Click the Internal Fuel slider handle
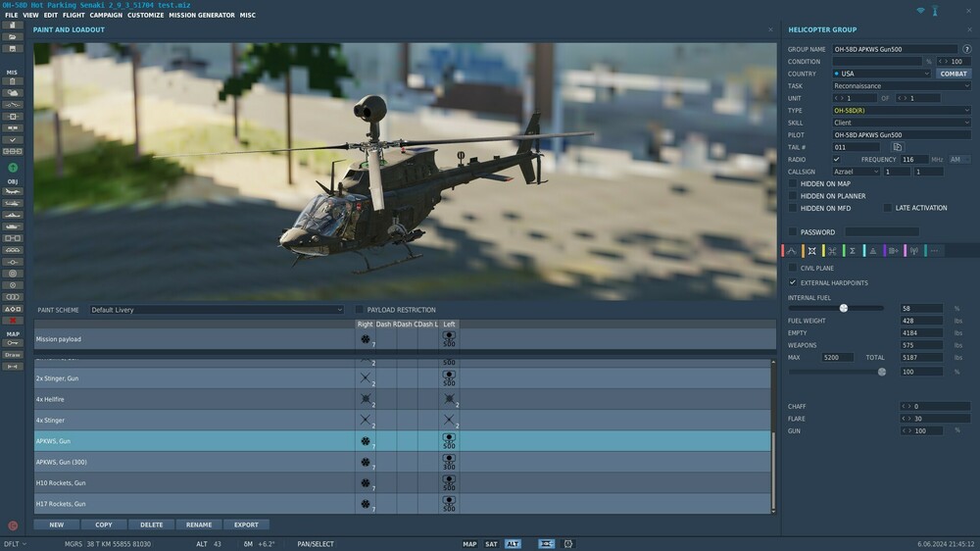The height and width of the screenshot is (551, 980). point(844,308)
